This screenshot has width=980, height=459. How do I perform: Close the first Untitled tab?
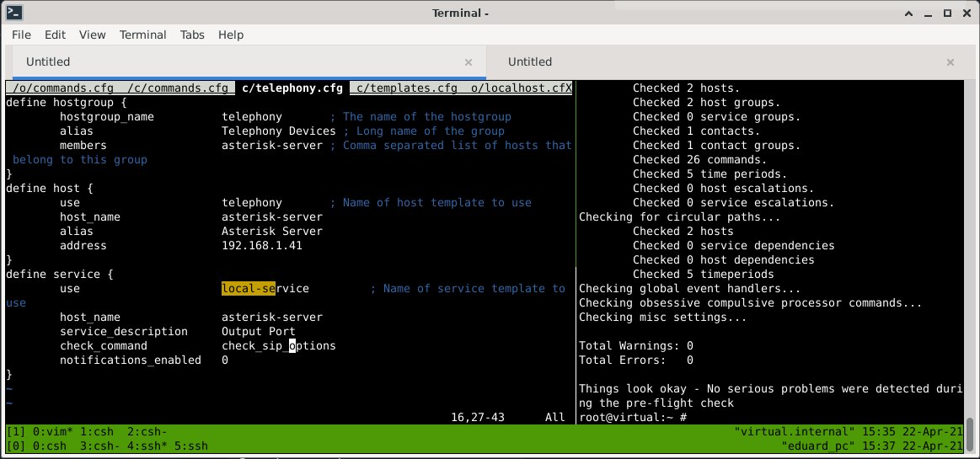coord(469,61)
